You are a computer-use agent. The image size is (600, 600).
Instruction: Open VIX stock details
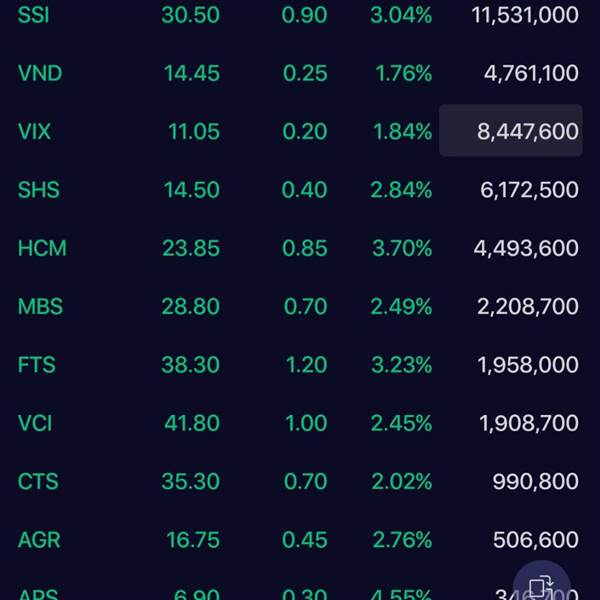pyautogui.click(x=35, y=131)
